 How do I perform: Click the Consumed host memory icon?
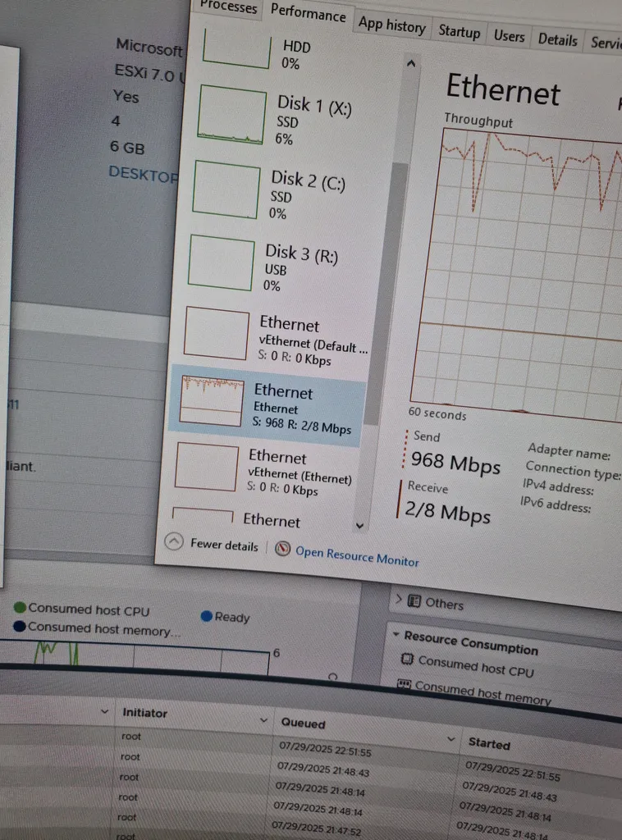pyautogui.click(x=403, y=683)
